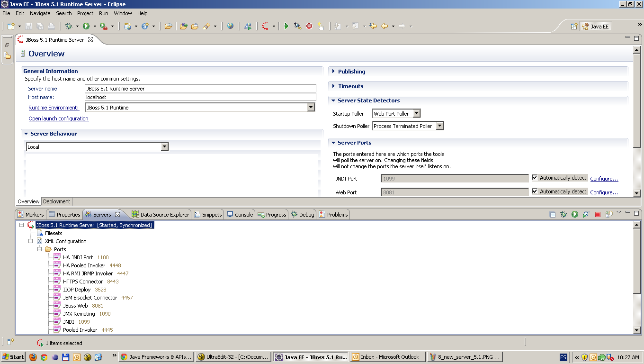644x364 pixels.
Task: Uncheck Automatically detect for Web Port
Action: pyautogui.click(x=536, y=191)
